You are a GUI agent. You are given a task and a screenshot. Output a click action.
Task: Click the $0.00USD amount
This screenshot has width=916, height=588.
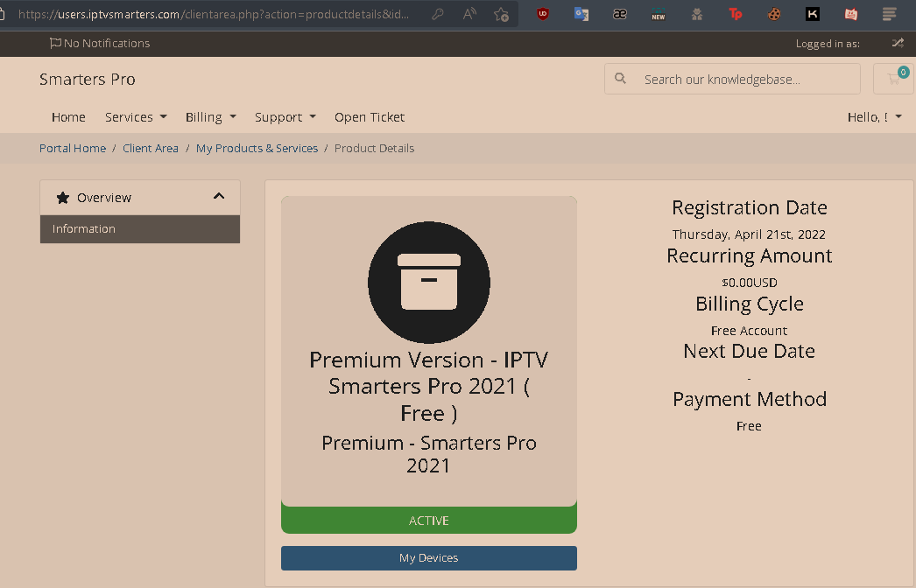750,283
